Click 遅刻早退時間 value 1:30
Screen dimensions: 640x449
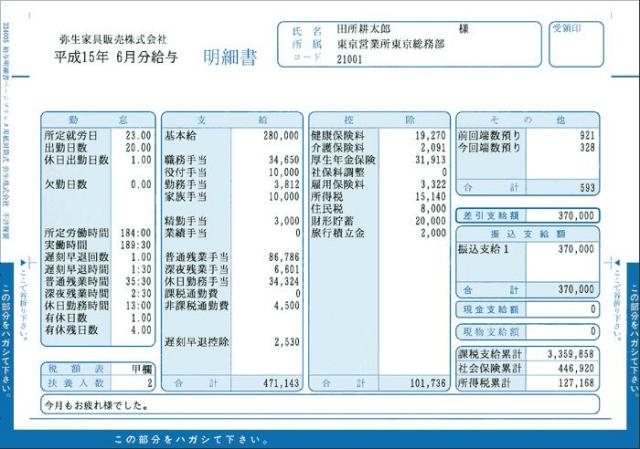click(141, 270)
